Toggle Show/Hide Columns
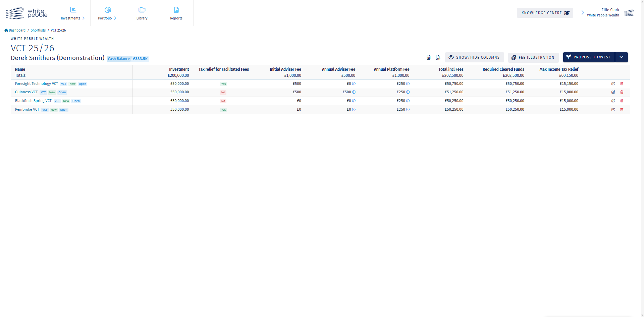This screenshot has width=644, height=317. pos(474,57)
